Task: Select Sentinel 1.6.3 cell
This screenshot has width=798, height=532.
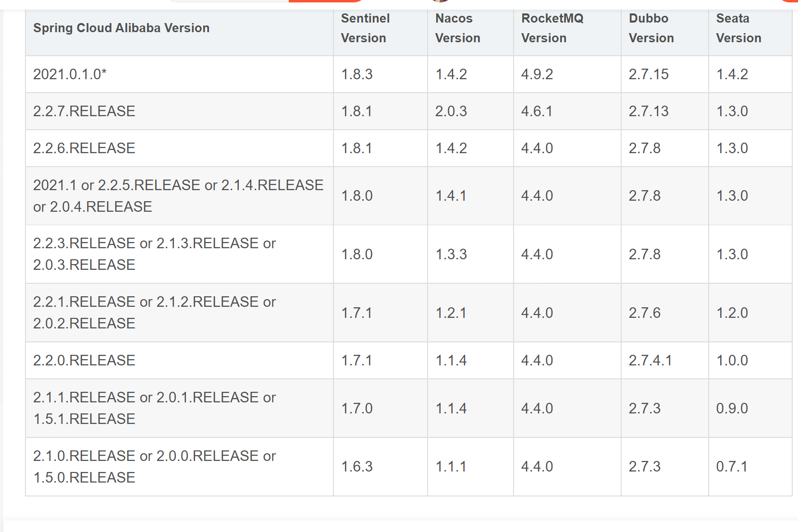Action: [381, 467]
